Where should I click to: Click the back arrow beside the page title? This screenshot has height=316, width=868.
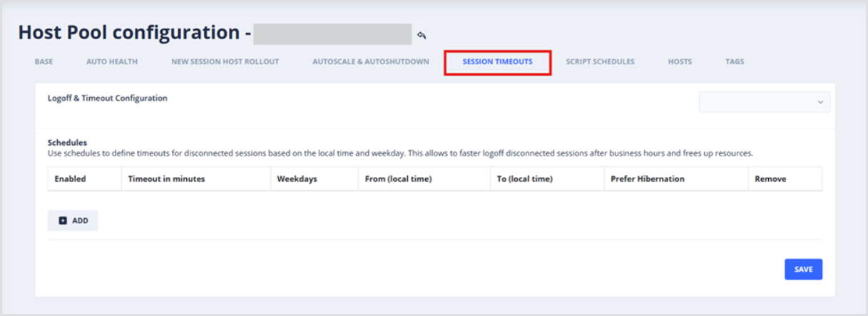pos(422,35)
